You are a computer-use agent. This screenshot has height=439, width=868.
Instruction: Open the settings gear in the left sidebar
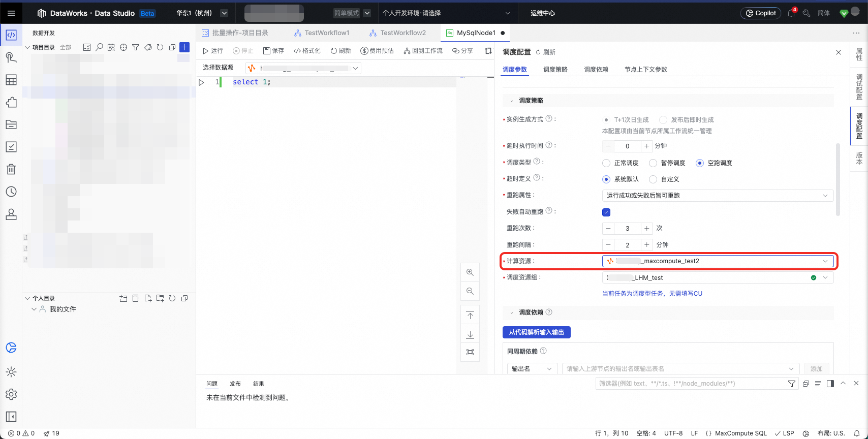pos(11,394)
